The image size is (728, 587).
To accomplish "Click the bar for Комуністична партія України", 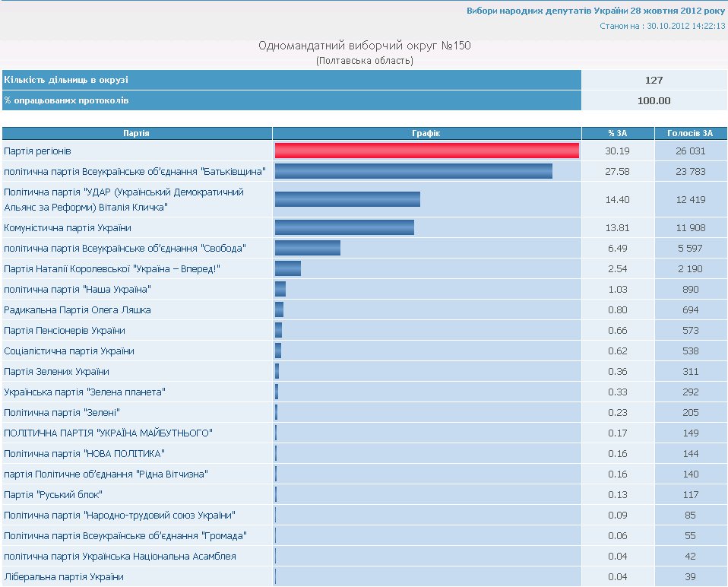I will (344, 227).
